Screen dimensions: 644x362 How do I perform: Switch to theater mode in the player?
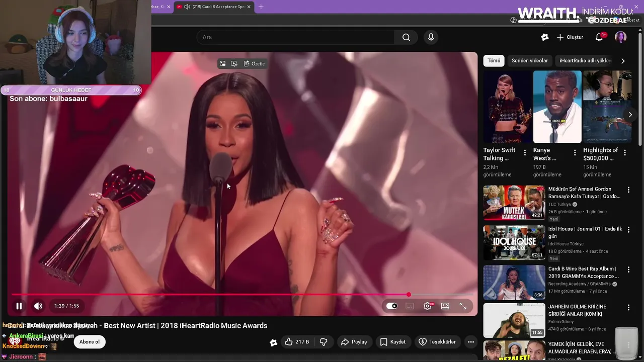pyautogui.click(x=445, y=306)
